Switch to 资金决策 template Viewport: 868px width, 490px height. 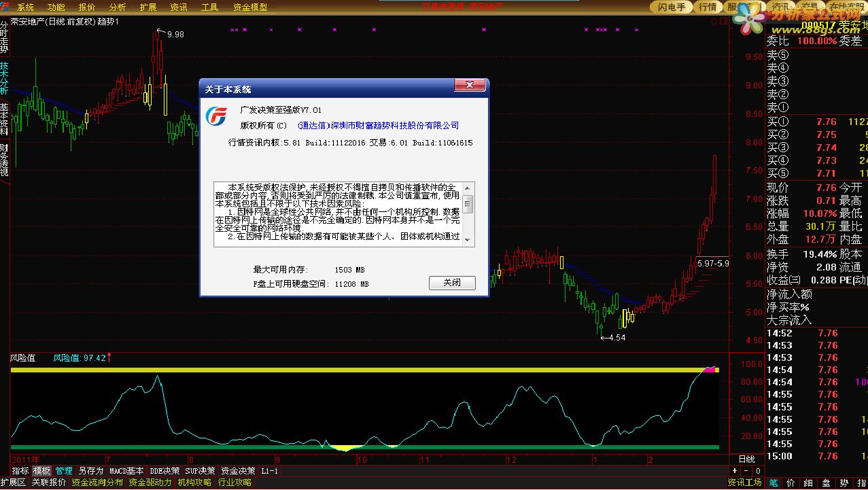point(238,470)
